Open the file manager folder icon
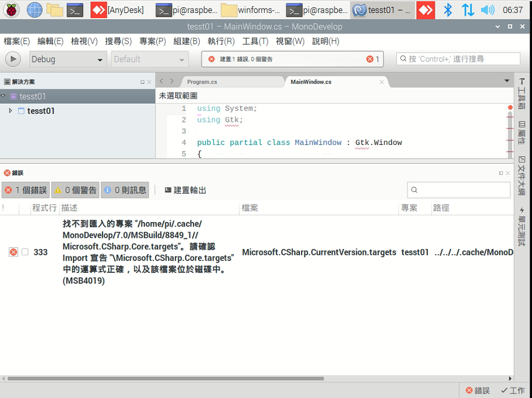The width and height of the screenshot is (532, 398). tap(55, 10)
